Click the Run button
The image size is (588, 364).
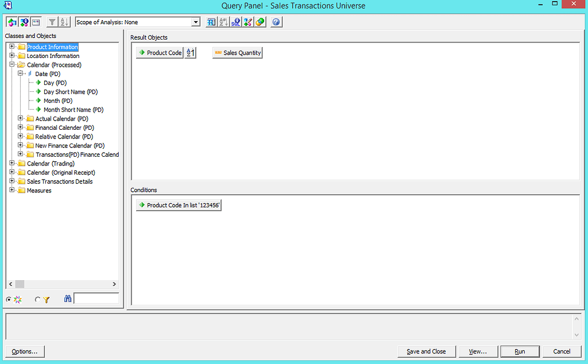click(x=519, y=351)
